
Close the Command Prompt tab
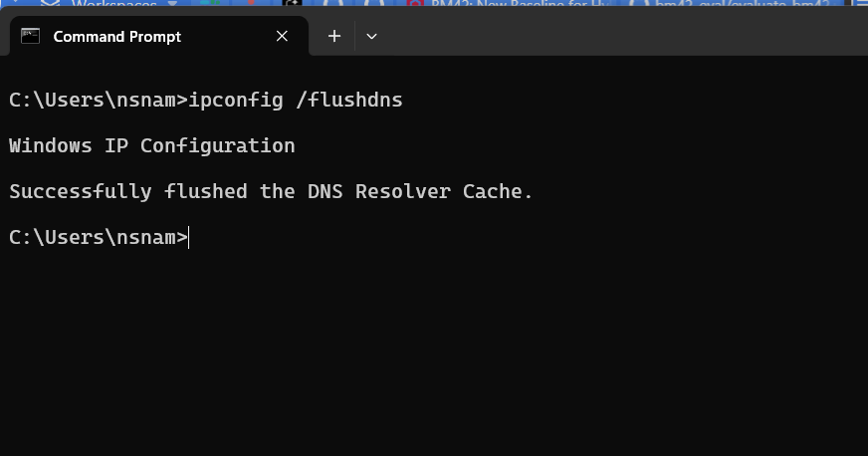(x=282, y=37)
